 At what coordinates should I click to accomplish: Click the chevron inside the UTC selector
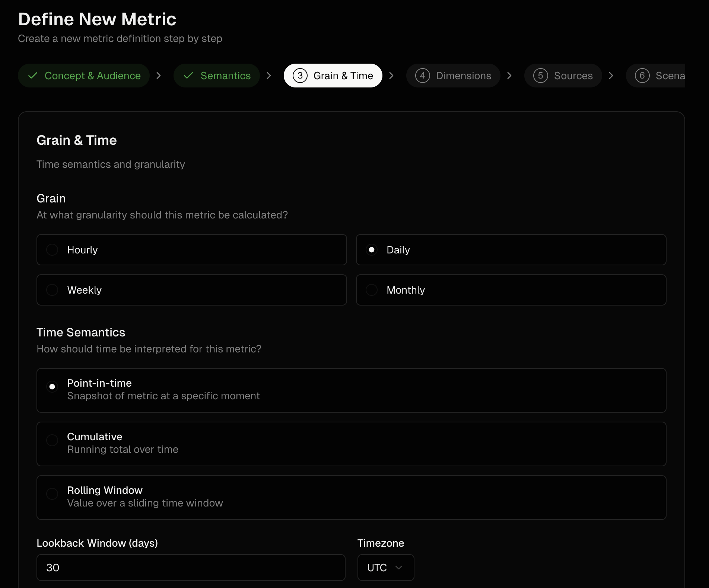tap(399, 568)
